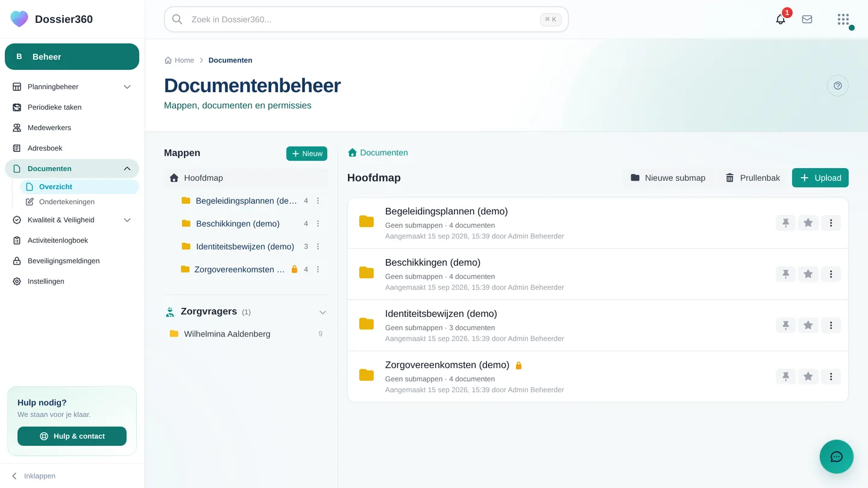
Task: Open tree menu for Identiteitsbewijzen folder
Action: tap(318, 246)
